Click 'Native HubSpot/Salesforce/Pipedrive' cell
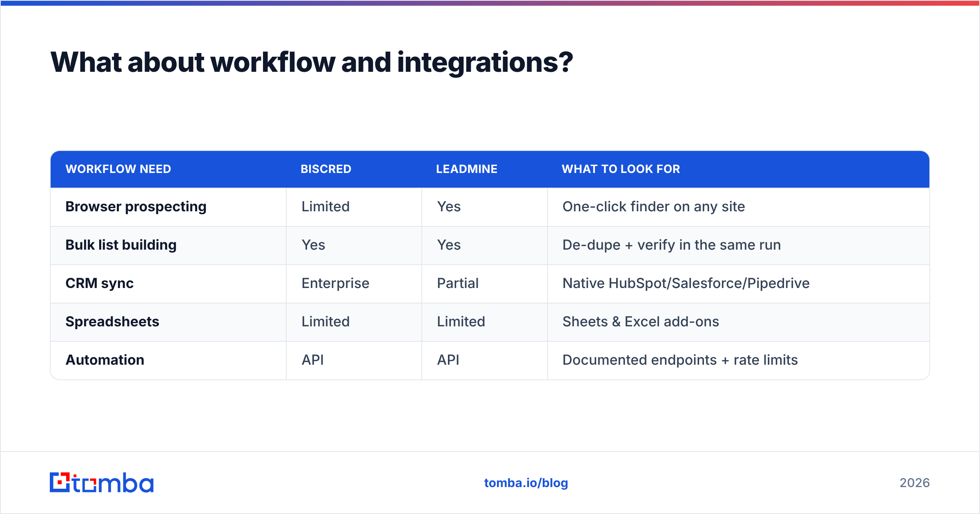980x514 pixels. (686, 284)
